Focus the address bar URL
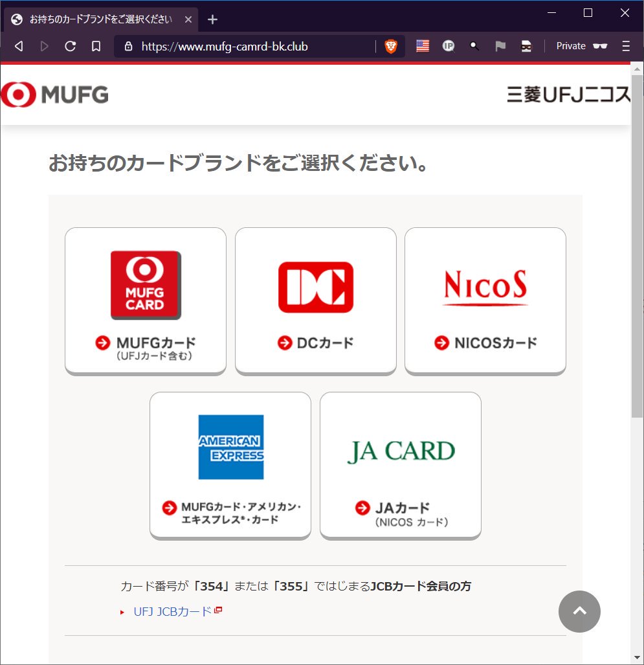 (225, 46)
